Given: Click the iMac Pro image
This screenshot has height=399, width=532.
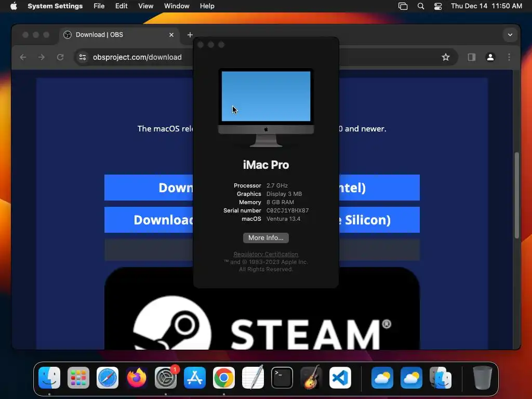Looking at the screenshot, I should (x=266, y=108).
